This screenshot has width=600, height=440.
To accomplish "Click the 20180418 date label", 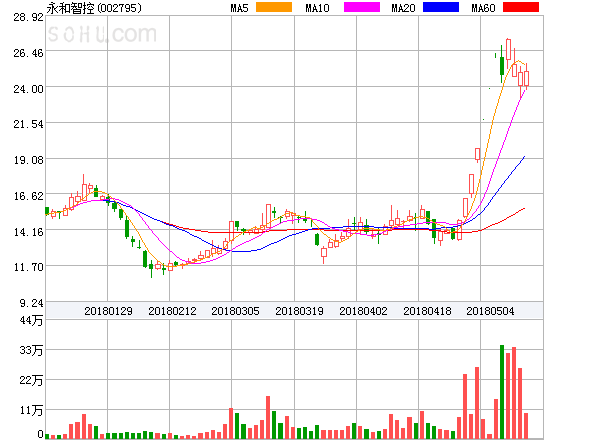I will (x=427, y=311).
